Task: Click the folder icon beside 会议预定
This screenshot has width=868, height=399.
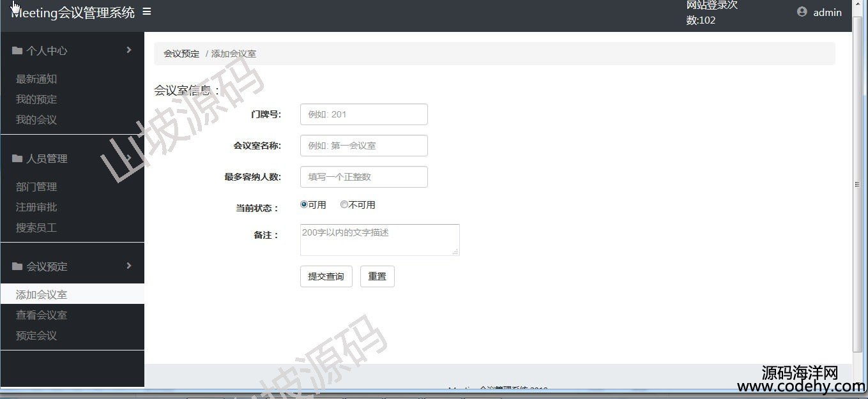Action: pyautogui.click(x=17, y=266)
